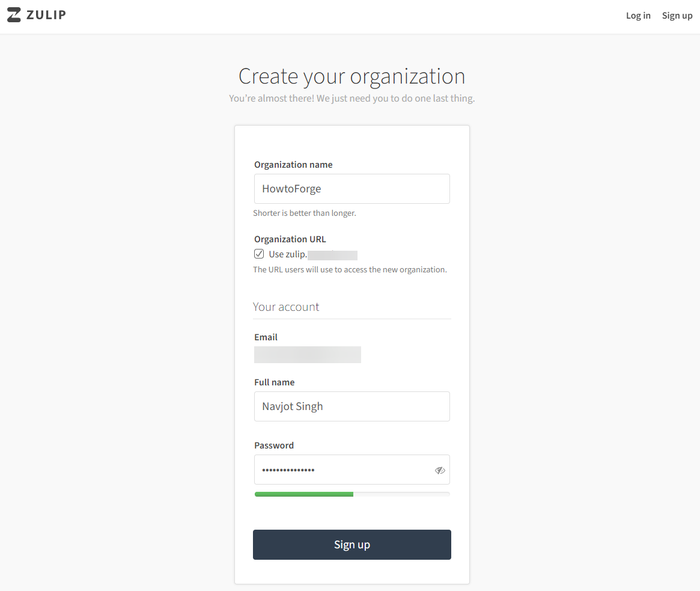Click the 'Create your organization' heading
The image size is (700, 591).
coord(352,76)
